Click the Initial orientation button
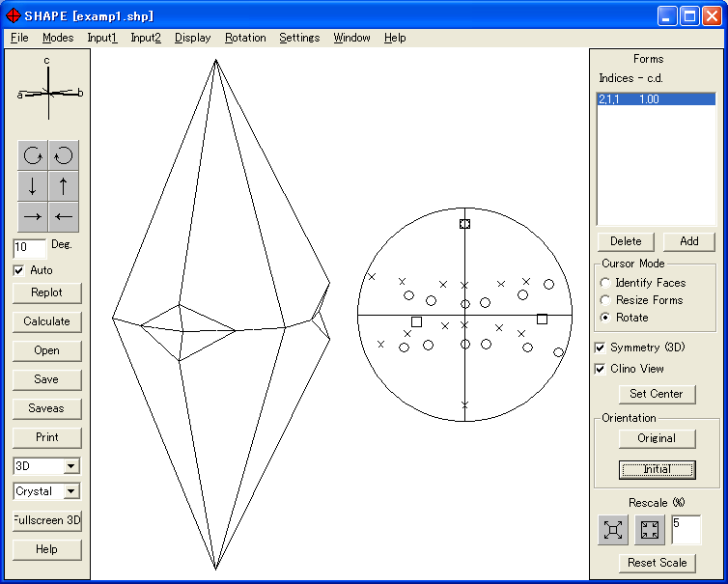 [x=657, y=469]
